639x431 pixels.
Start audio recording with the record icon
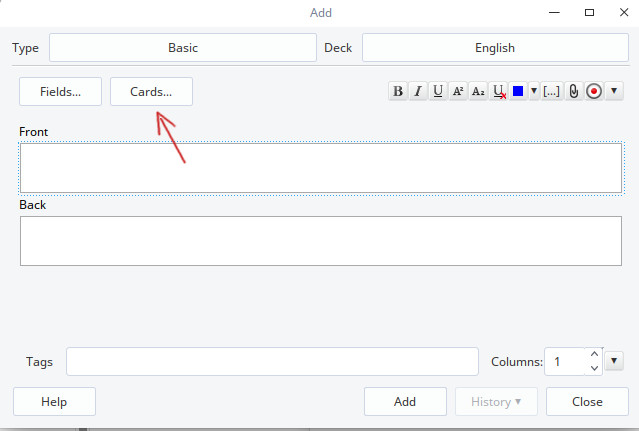point(594,91)
